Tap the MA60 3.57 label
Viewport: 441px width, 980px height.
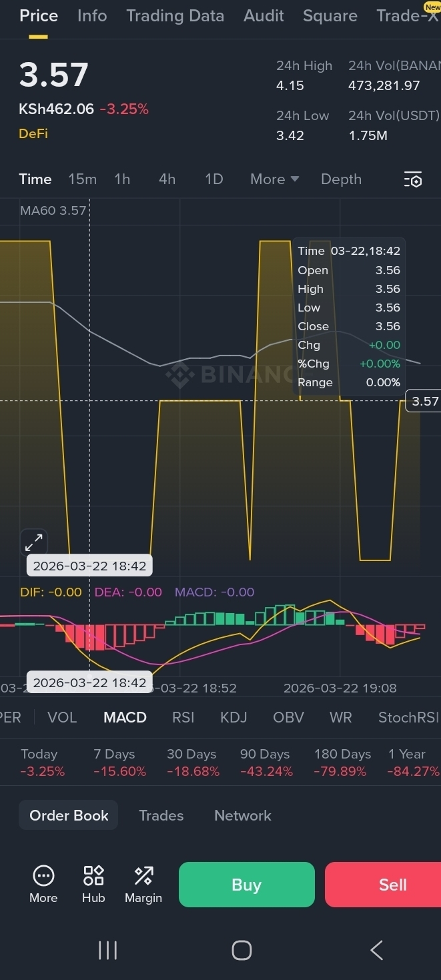[53, 211]
